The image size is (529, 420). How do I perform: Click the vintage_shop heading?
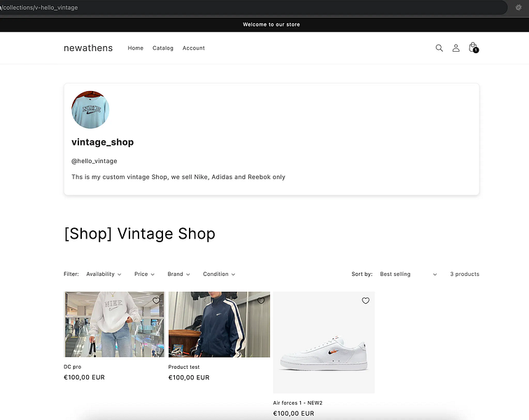[103, 142]
